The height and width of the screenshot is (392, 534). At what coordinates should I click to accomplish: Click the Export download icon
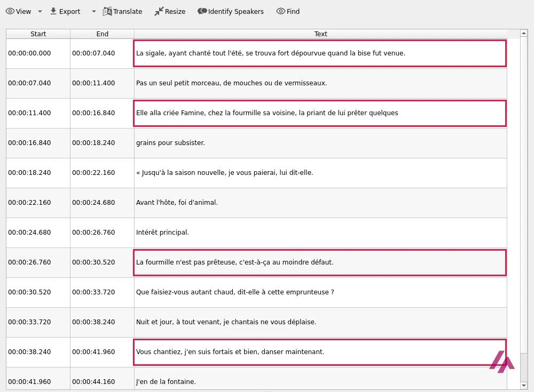[53, 11]
